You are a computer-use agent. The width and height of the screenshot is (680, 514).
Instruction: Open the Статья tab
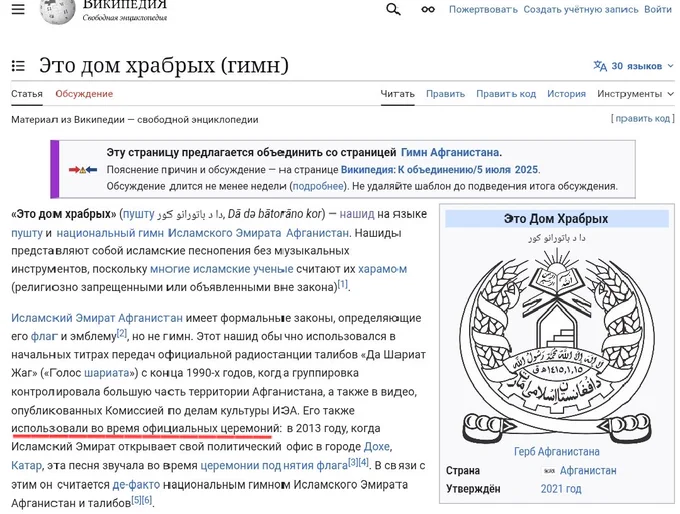(x=27, y=94)
